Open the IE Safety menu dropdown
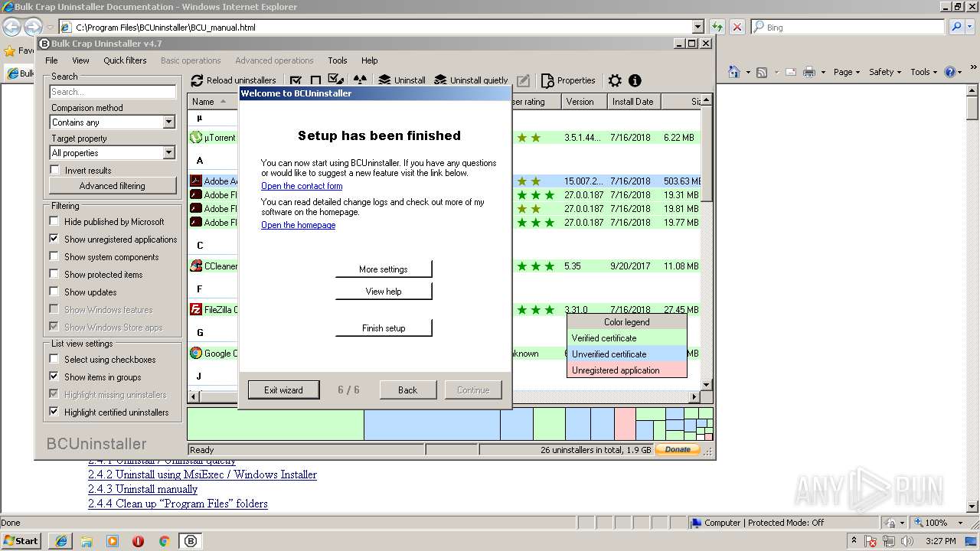This screenshot has width=980, height=551. coord(885,72)
